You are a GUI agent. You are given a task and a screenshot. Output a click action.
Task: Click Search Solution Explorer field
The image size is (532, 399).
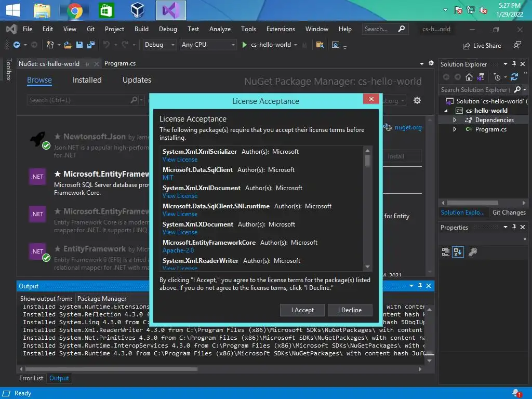pyautogui.click(x=476, y=90)
